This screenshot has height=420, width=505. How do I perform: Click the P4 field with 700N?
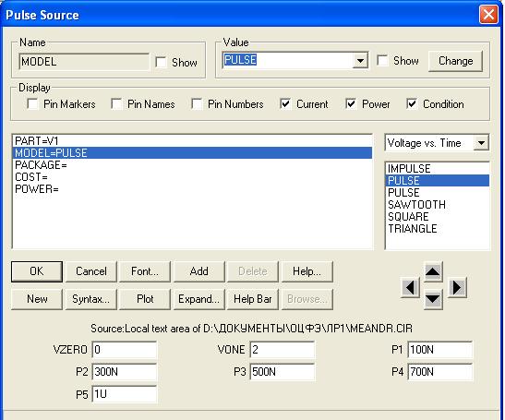440,372
